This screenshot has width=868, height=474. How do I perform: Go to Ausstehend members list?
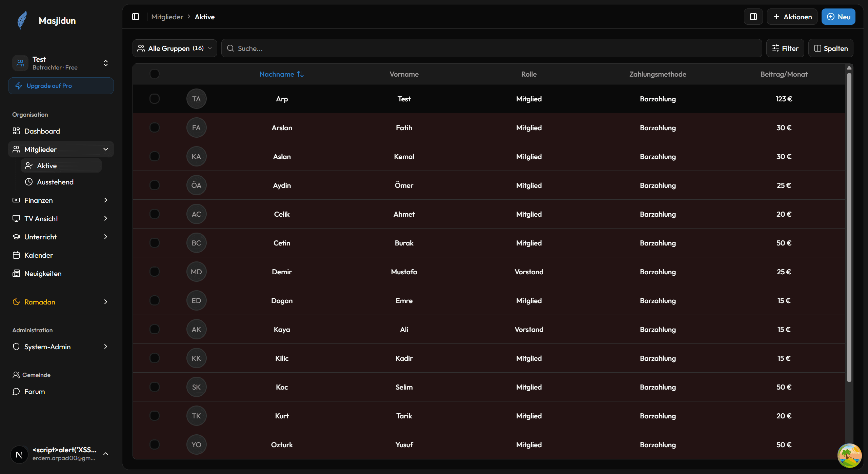(x=55, y=182)
